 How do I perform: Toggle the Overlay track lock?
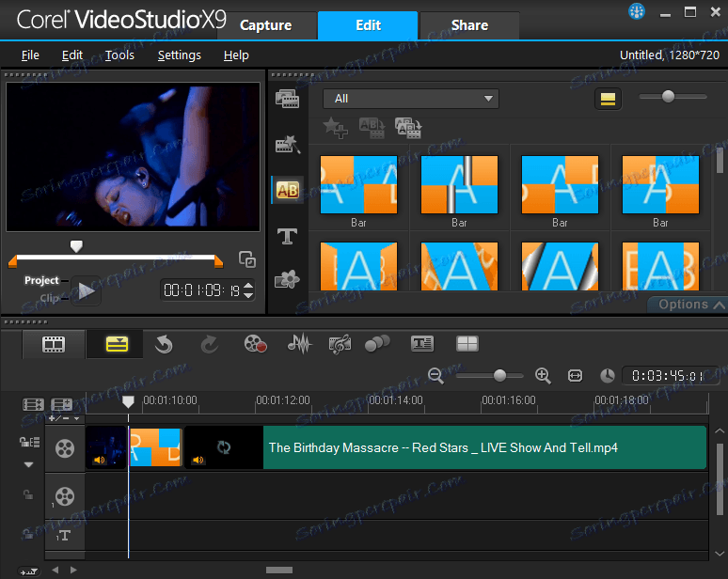[28, 494]
